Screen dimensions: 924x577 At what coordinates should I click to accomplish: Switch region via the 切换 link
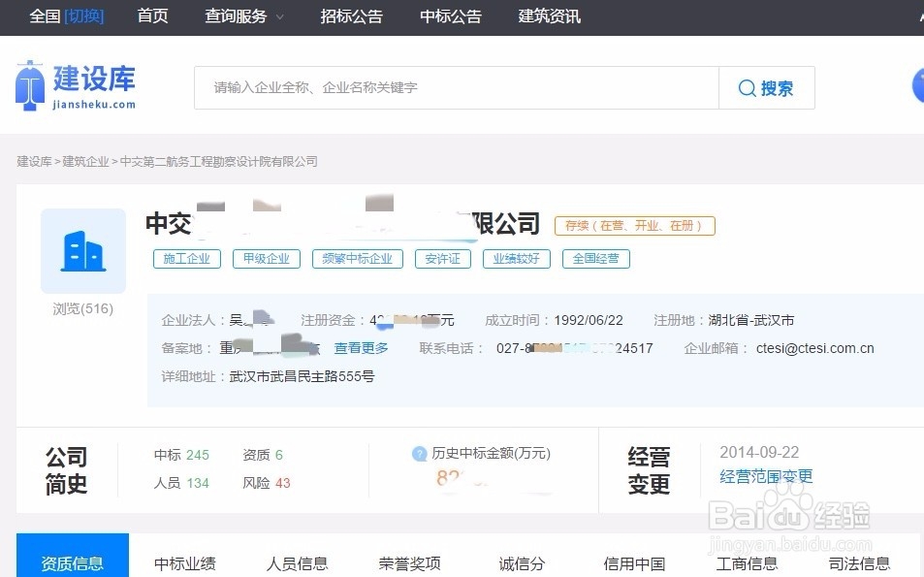coord(84,16)
